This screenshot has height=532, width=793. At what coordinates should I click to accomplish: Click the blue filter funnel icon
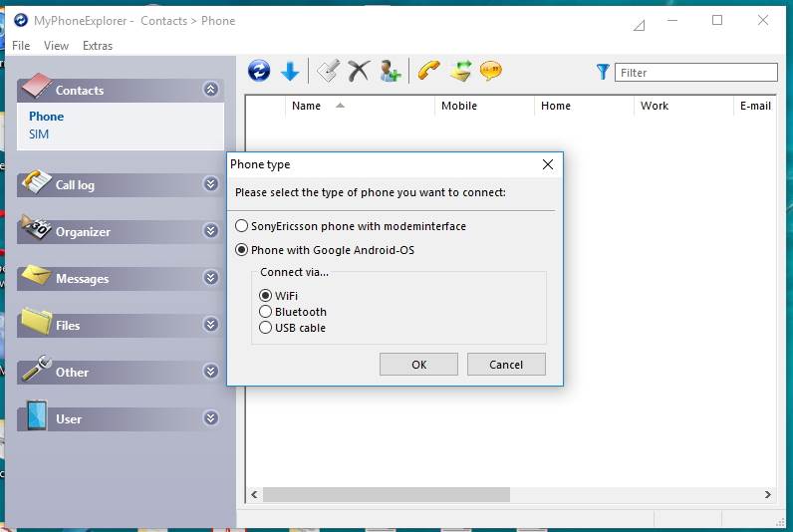coord(603,72)
